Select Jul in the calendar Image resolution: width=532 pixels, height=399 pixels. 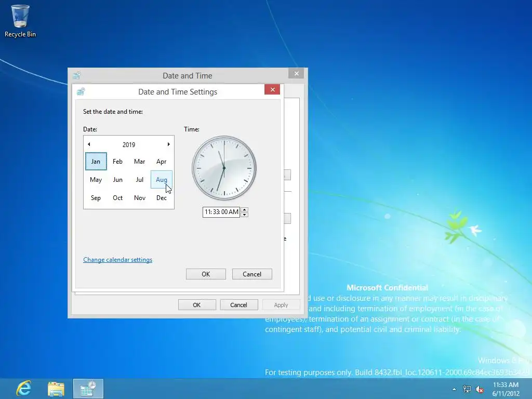(x=139, y=179)
